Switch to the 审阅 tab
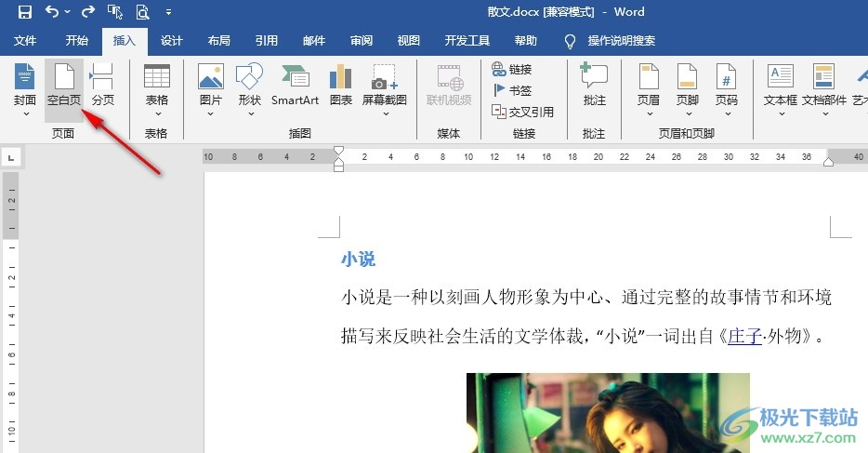Image resolution: width=868 pixels, height=453 pixels. click(361, 40)
